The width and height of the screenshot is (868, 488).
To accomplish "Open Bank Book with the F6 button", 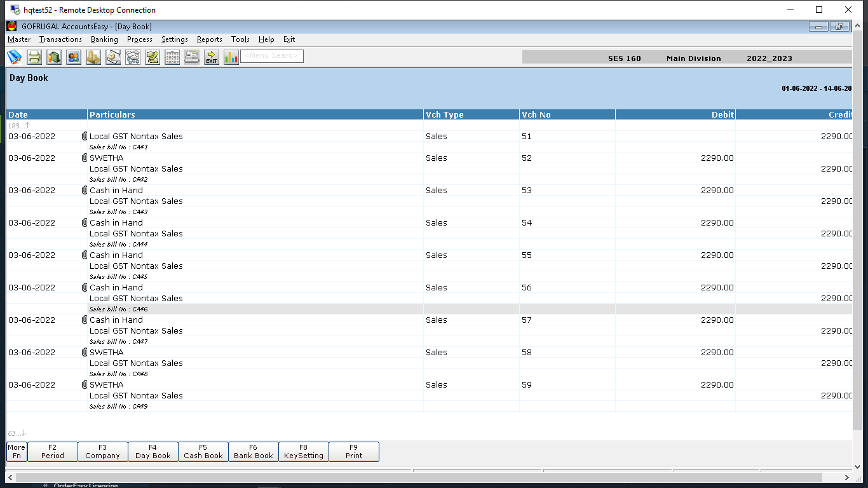I will click(x=254, y=452).
